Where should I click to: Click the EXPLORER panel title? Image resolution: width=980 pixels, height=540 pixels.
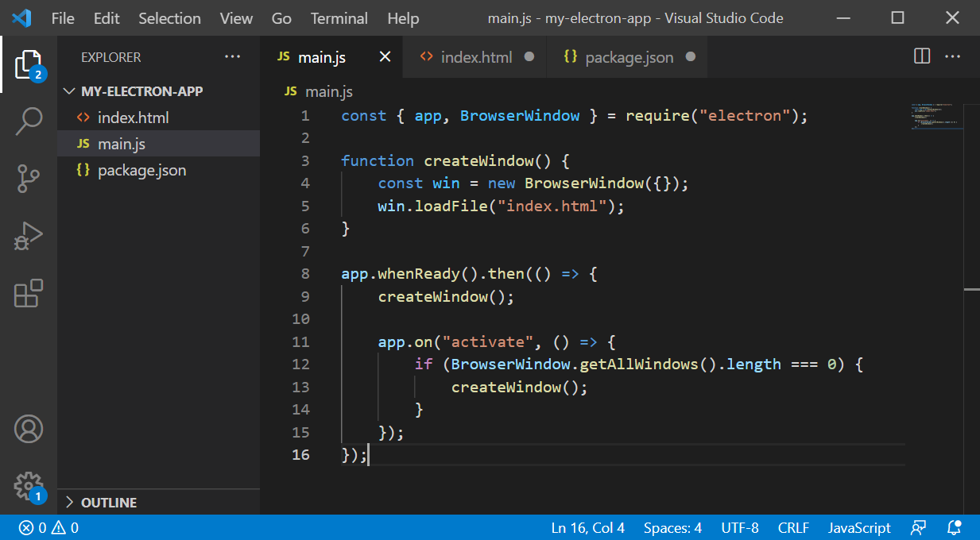coord(111,57)
